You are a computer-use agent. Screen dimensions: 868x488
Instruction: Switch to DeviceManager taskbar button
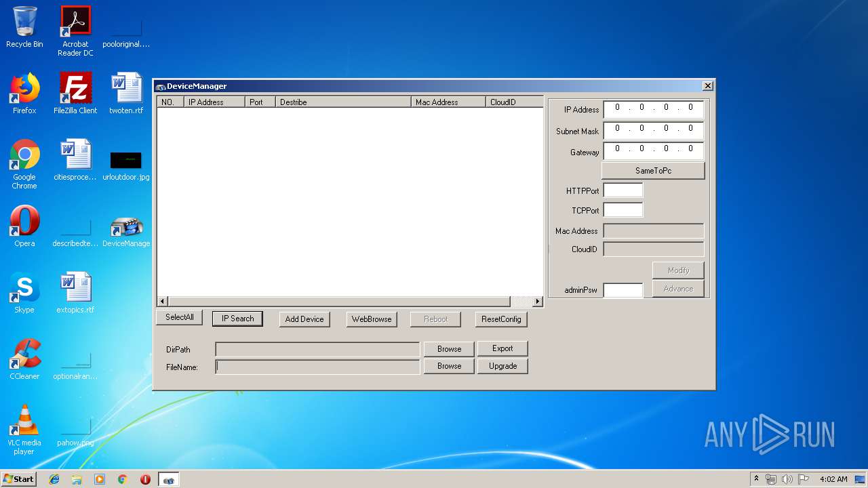coord(169,479)
